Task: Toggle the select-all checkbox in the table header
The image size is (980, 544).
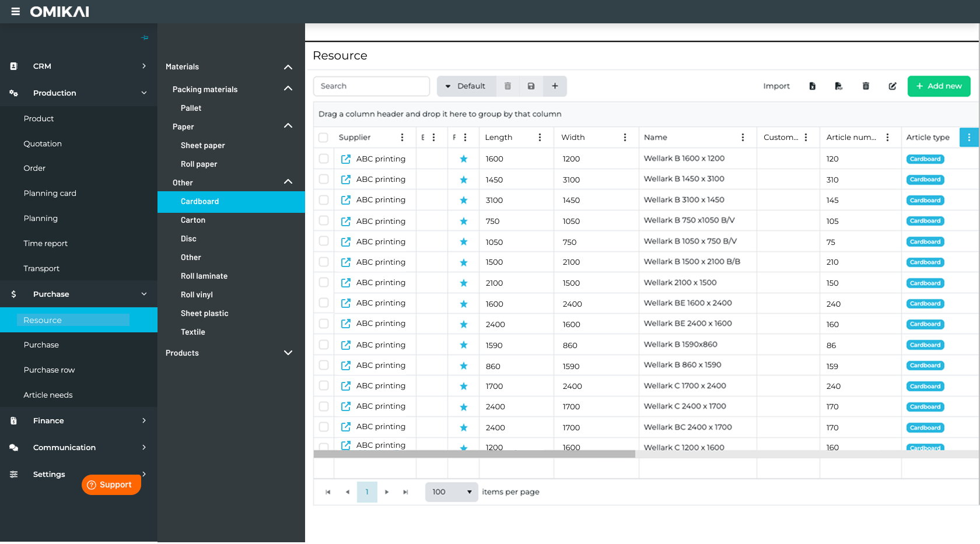Action: (x=323, y=138)
